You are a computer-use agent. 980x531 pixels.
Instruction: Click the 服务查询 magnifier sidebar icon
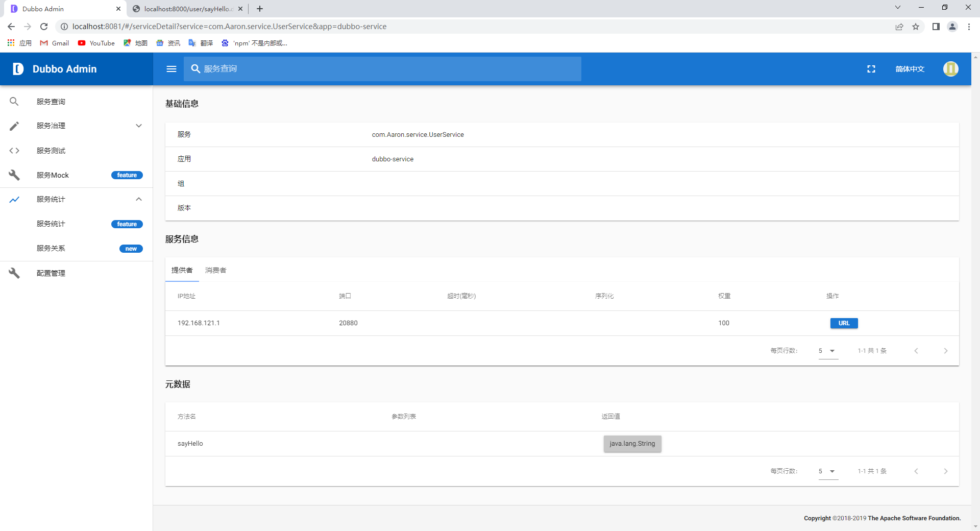(x=14, y=102)
